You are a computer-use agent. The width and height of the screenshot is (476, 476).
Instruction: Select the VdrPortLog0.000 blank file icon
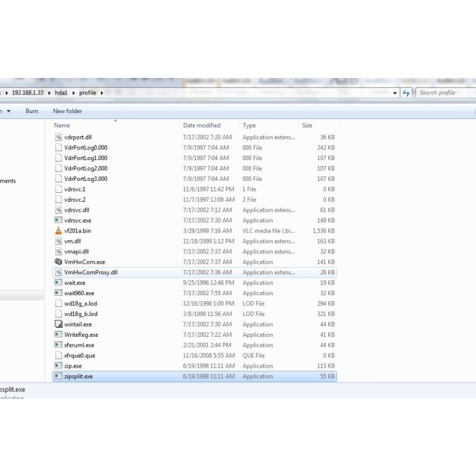(58, 148)
